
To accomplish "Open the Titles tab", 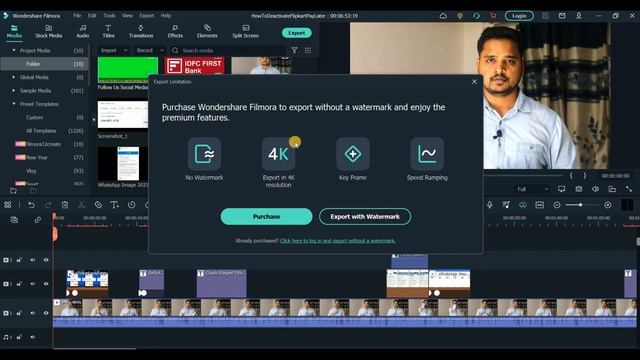I will tap(108, 31).
